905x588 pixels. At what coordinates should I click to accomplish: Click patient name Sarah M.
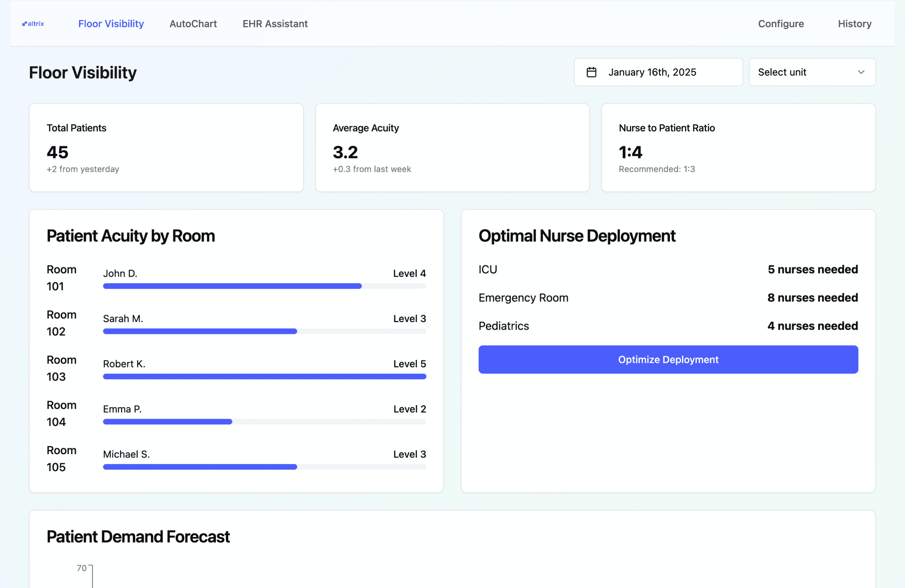[x=123, y=318]
